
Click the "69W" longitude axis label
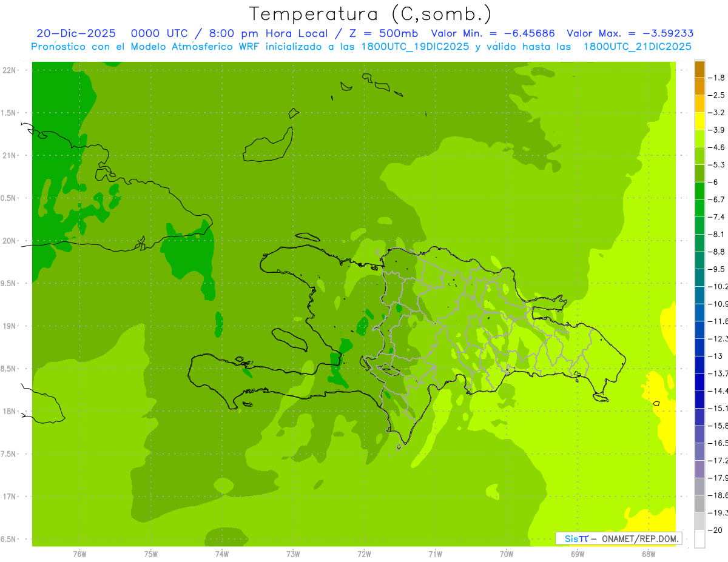tap(578, 553)
